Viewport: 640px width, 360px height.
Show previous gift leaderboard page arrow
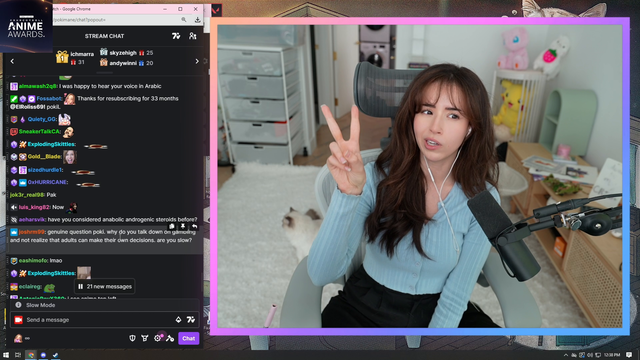click(x=12, y=61)
